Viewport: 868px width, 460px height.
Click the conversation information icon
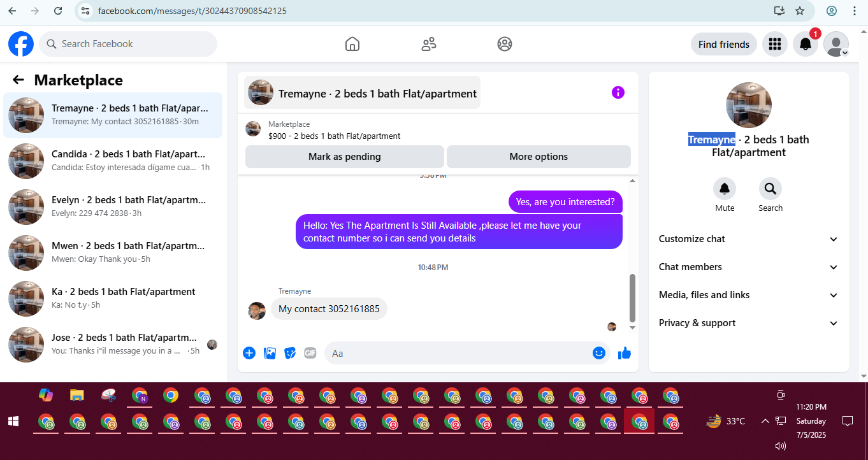pyautogui.click(x=618, y=92)
